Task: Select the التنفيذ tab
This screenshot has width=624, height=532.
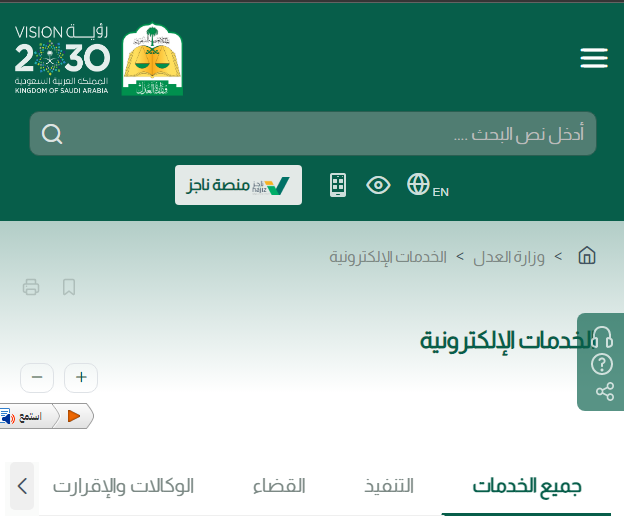Action: 388,487
